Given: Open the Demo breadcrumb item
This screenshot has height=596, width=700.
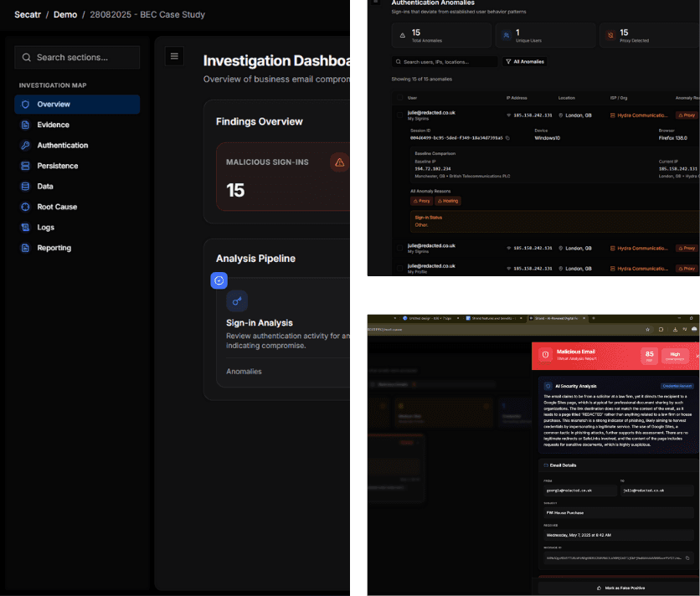Looking at the screenshot, I should [65, 14].
